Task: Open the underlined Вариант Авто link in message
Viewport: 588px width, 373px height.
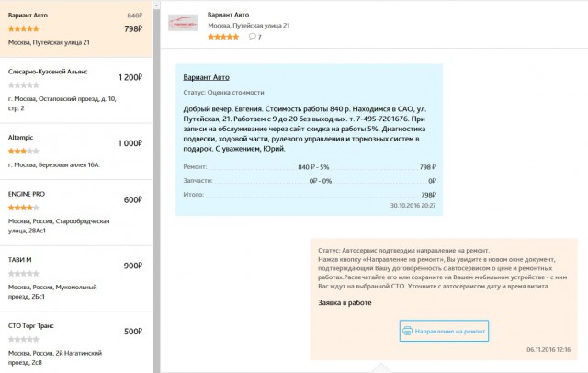Action: click(206, 77)
